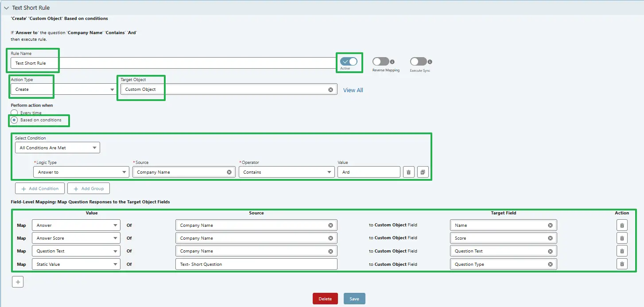Disable the Active toggle
Screen dimensions: 644x307
(349, 62)
